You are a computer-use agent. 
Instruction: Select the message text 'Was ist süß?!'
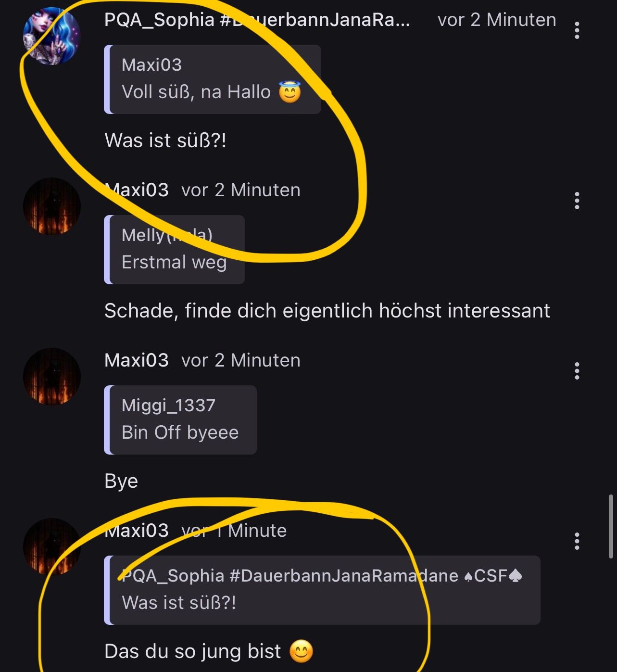point(165,141)
